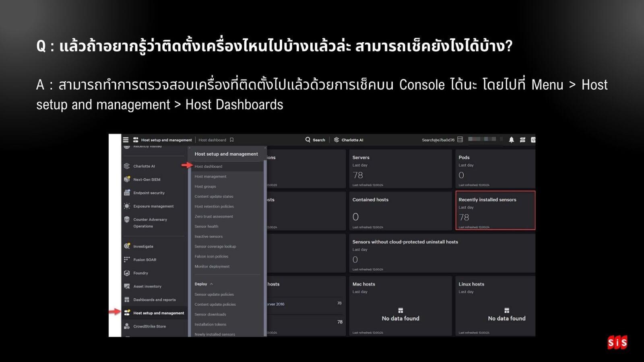Click the Dashboards and reports icon

tap(127, 300)
